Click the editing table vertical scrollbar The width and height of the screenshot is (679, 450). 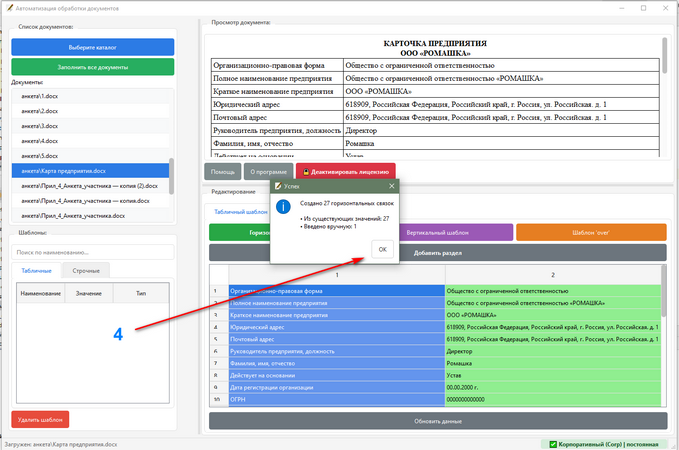coord(664,291)
